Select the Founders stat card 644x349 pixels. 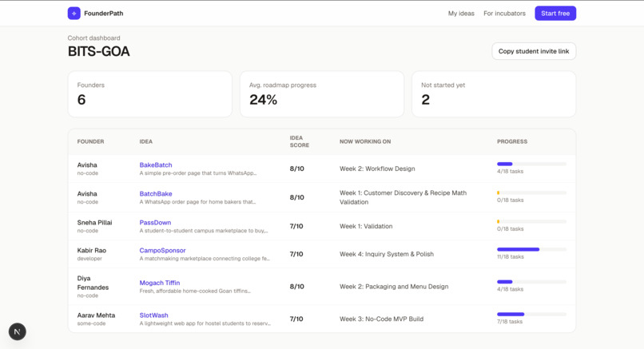coord(150,94)
